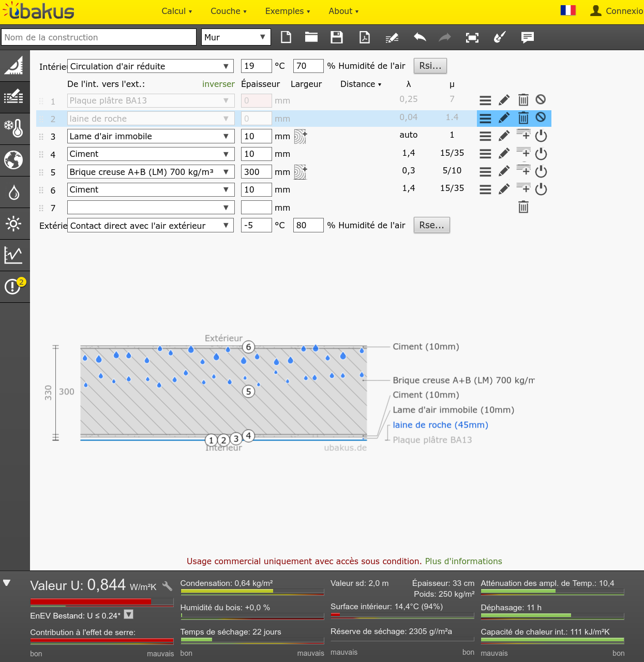Open the EnEV Bestand standard dropdown
The width and height of the screenshot is (644, 662).
pos(129,614)
